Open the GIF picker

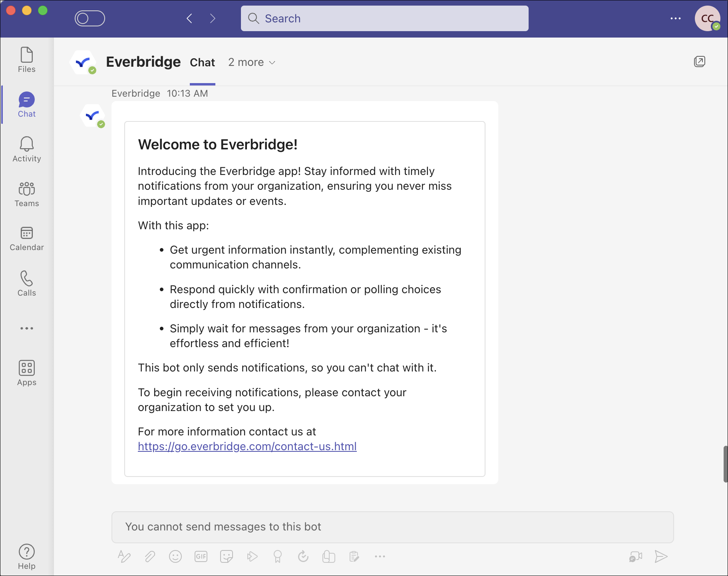coord(201,556)
